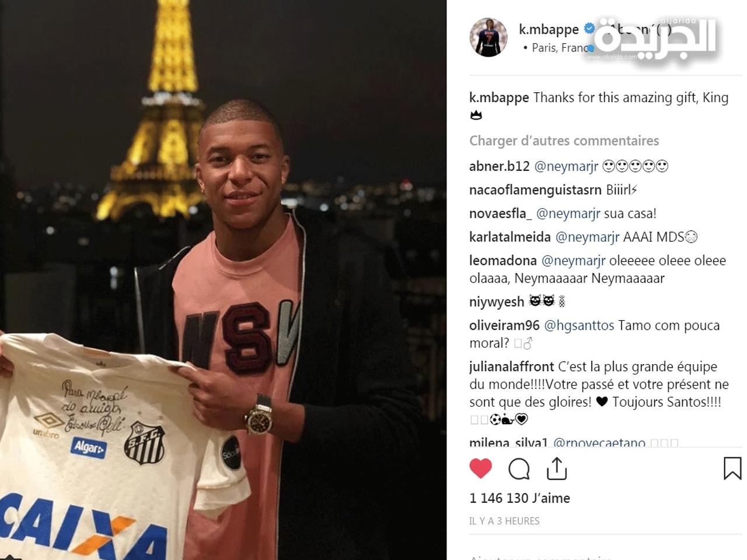Click the k.mbappe profile avatar
The width and height of the screenshot is (747, 560).
[x=488, y=38]
